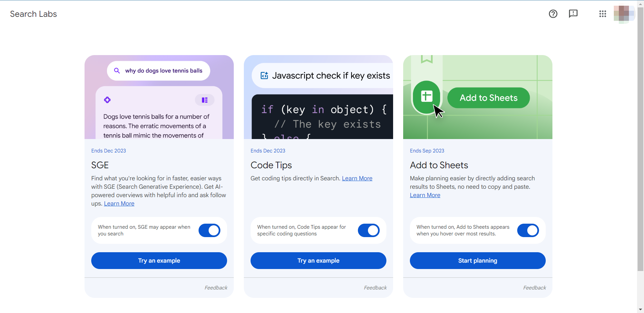
Task: Click the purple SGE sparkle diamond icon
Action: tap(107, 100)
